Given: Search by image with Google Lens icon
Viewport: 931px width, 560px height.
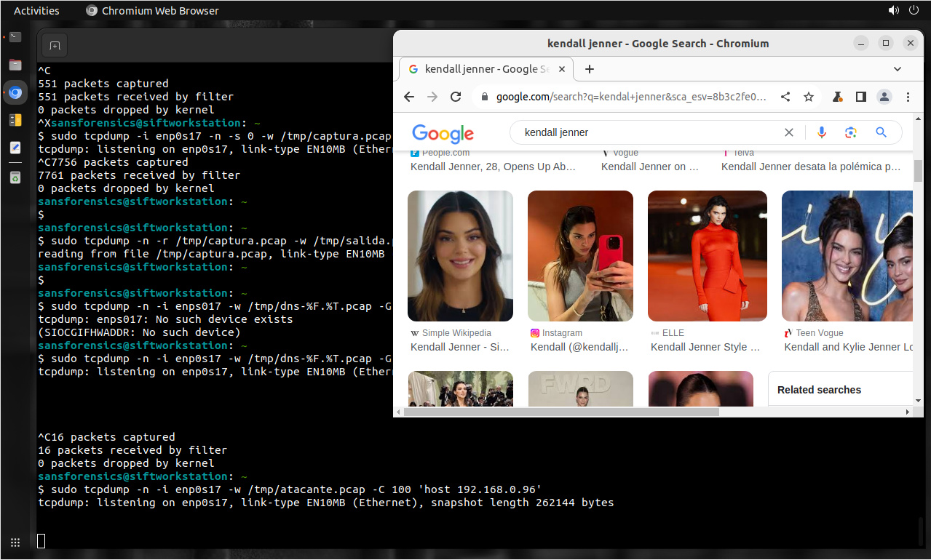Looking at the screenshot, I should pyautogui.click(x=850, y=132).
